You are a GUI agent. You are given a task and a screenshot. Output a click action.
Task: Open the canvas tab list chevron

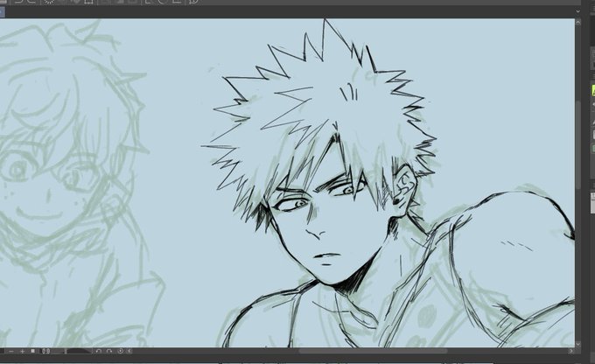pyautogui.click(x=577, y=11)
